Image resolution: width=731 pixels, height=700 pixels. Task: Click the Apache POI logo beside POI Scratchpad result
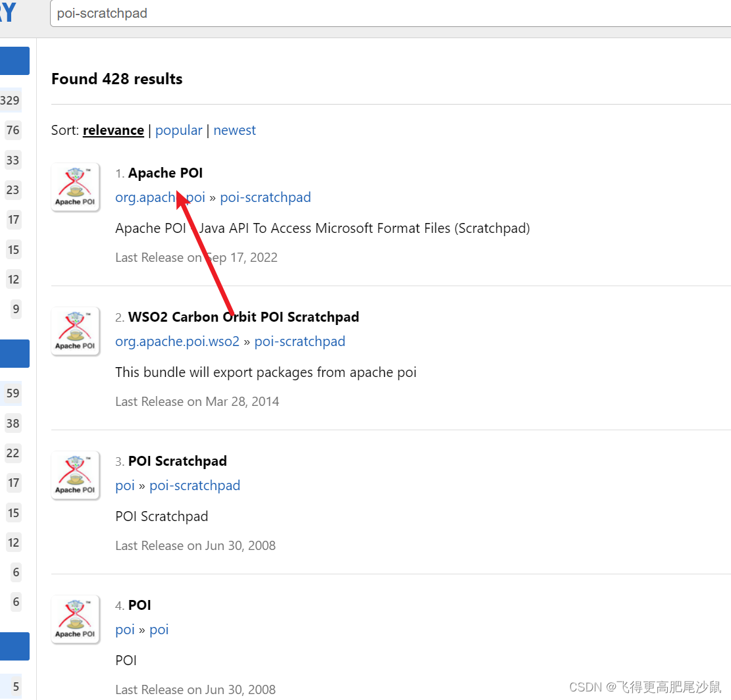75,475
